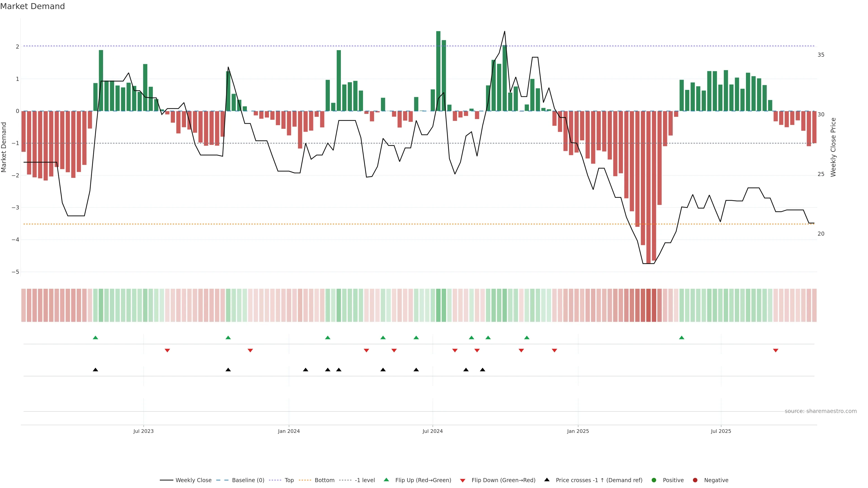
Task: Click the Jan 2024 x-axis label
Action: coord(288,431)
